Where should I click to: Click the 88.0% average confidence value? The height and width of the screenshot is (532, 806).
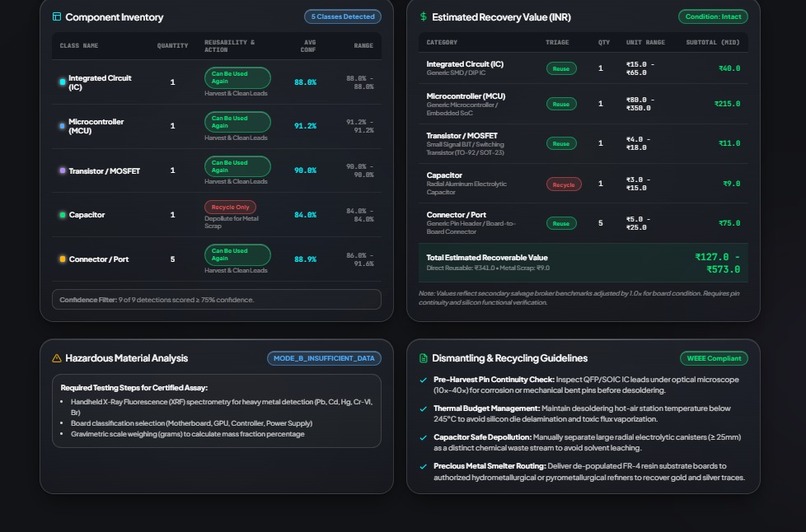[305, 82]
